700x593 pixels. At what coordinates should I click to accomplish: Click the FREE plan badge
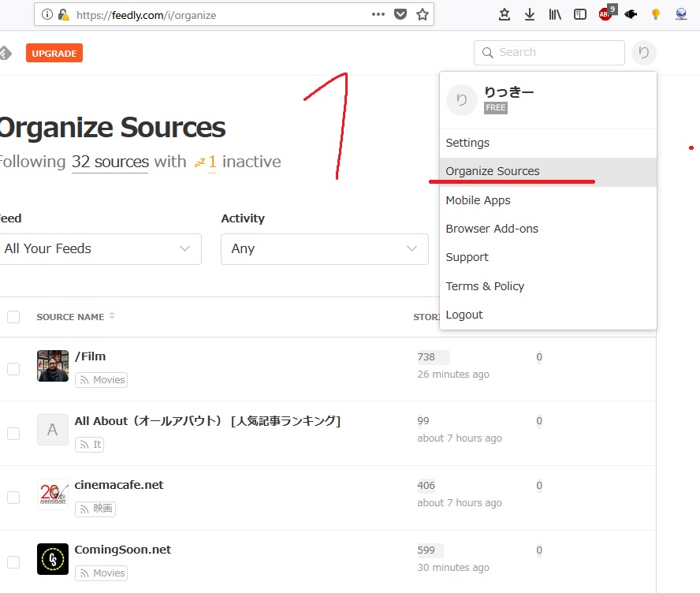[496, 107]
